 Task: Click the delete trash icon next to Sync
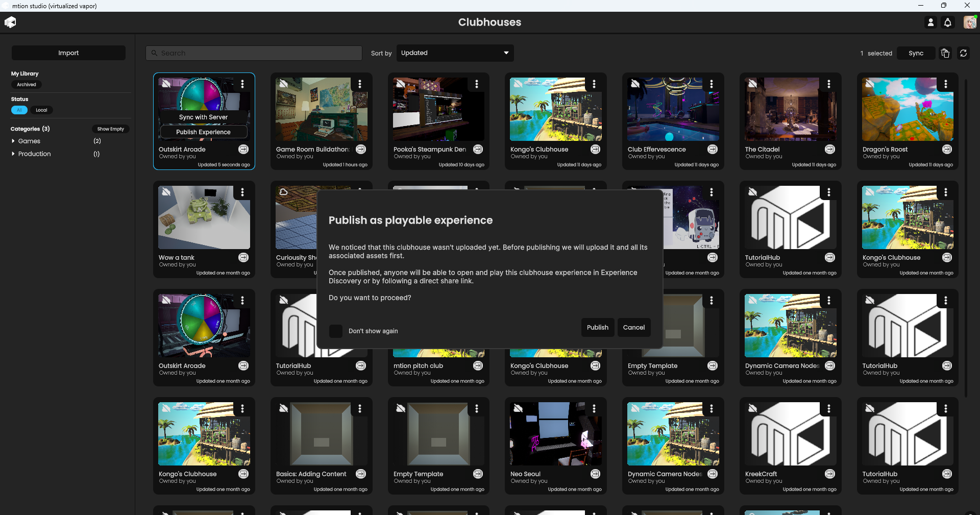point(945,53)
